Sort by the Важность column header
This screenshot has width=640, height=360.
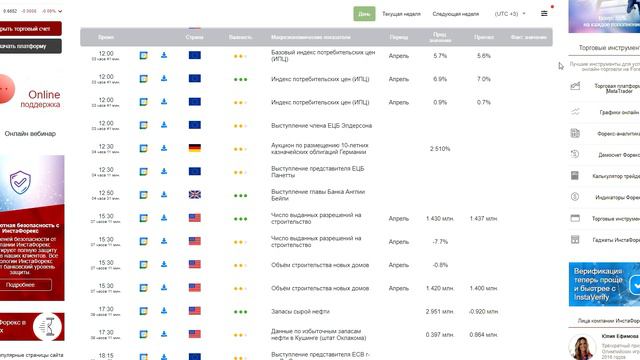point(240,37)
